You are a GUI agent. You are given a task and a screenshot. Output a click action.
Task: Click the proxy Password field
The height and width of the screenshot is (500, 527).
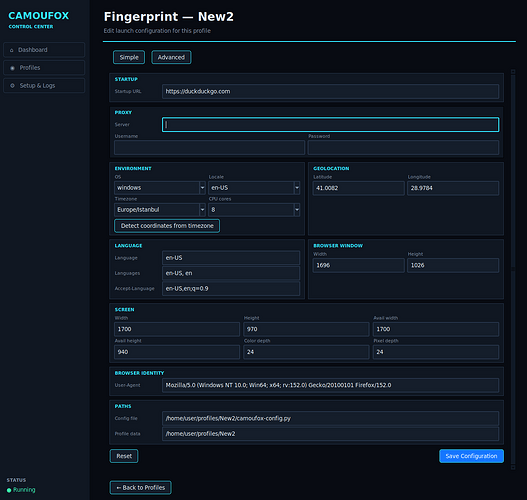[403, 148]
